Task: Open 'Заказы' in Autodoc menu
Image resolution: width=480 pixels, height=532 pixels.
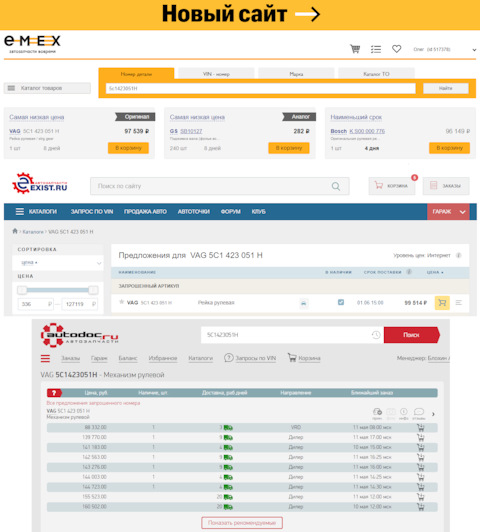Action: (x=71, y=358)
